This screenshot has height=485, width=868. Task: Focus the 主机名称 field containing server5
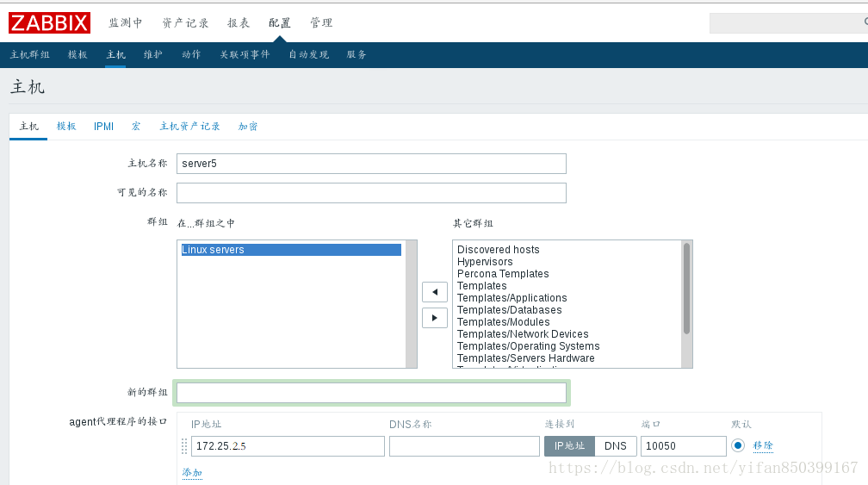[371, 164]
